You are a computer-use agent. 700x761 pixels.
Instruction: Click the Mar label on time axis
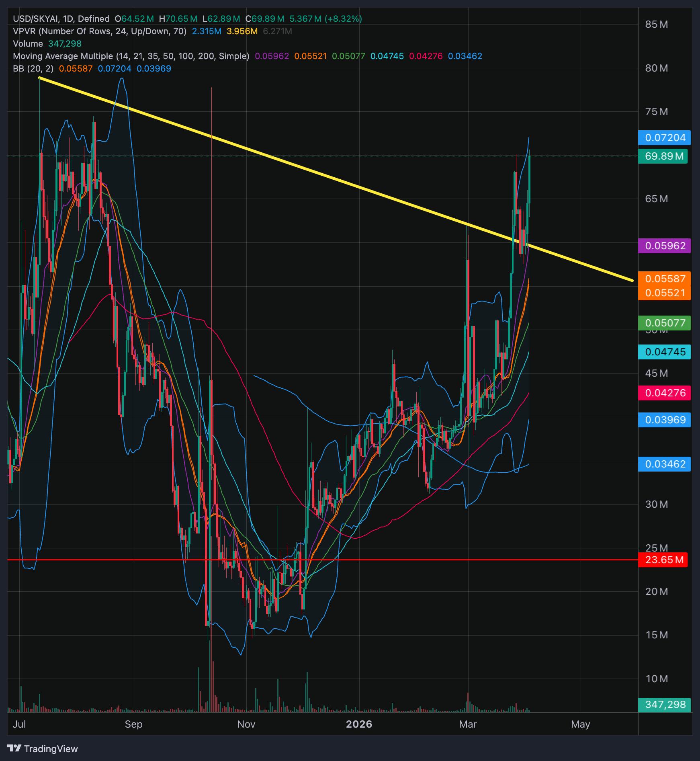[468, 724]
